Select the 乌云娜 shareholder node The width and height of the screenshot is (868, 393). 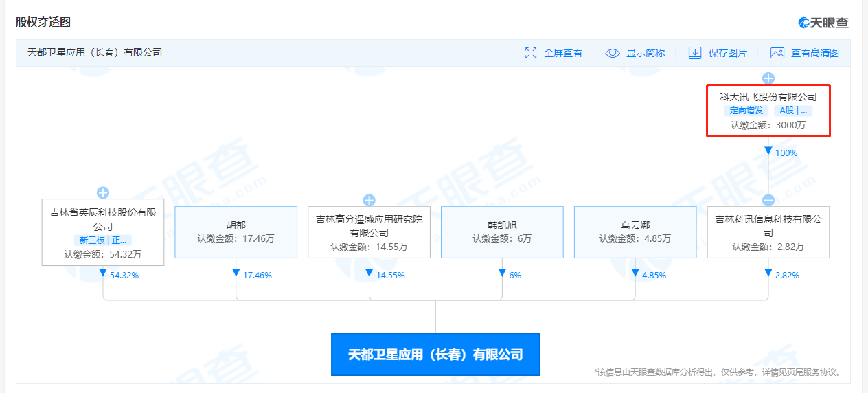635,232
